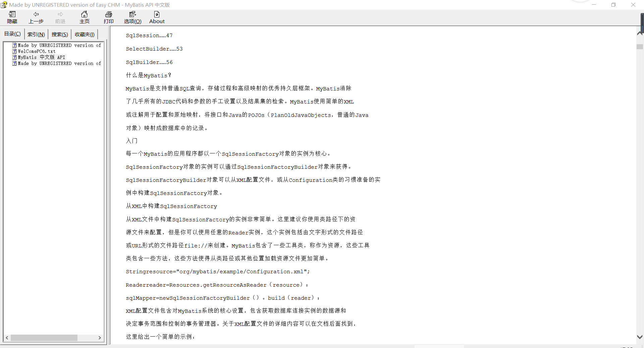644x348 pixels.
Task: Open the MyBatis 中文版 API topic
Action: pos(42,57)
